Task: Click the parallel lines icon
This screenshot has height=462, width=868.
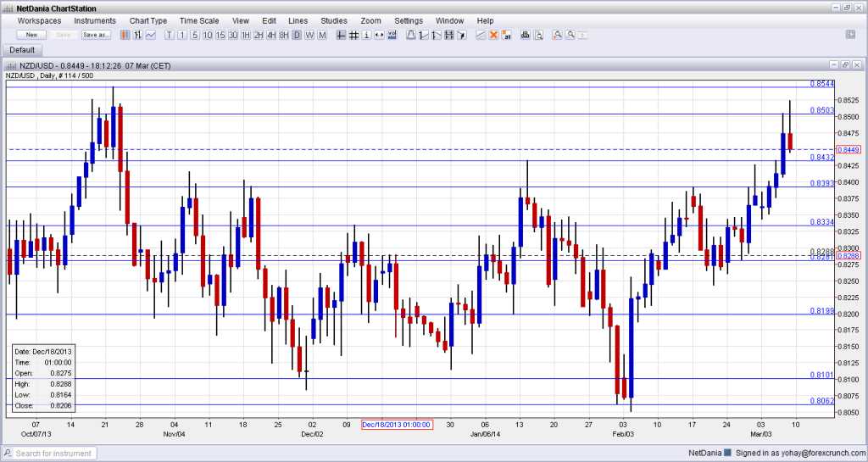Action: [481, 35]
